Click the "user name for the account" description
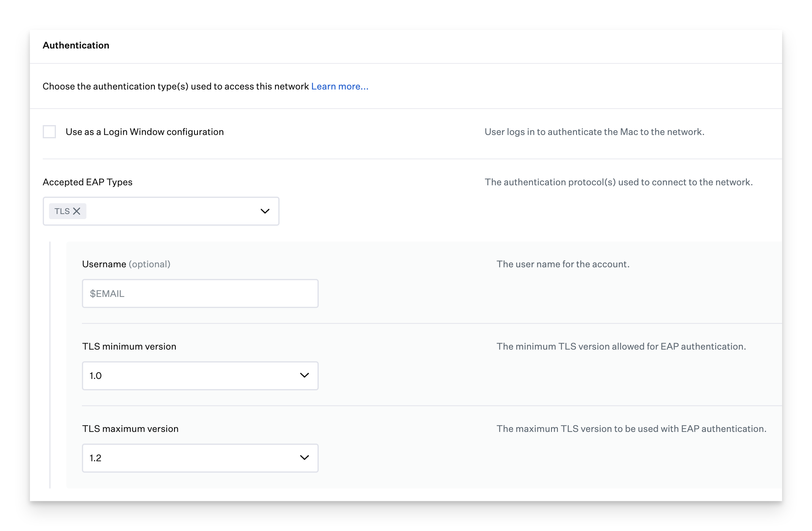Image resolution: width=812 pixels, height=531 pixels. (563, 264)
